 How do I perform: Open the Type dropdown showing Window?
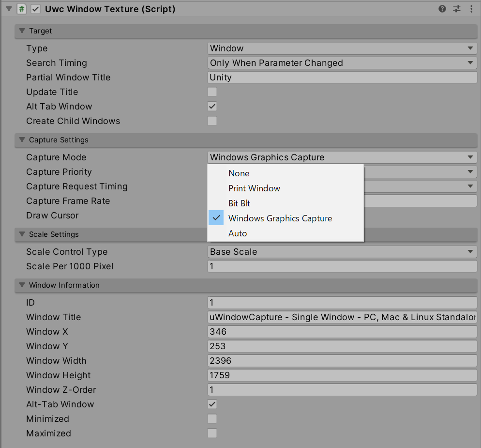pyautogui.click(x=342, y=48)
